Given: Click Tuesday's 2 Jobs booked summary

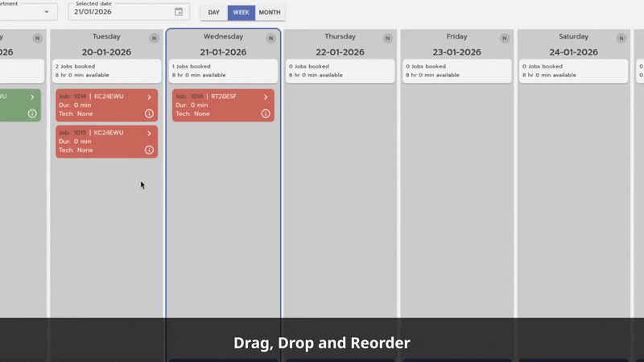Looking at the screenshot, I should click(x=107, y=71).
